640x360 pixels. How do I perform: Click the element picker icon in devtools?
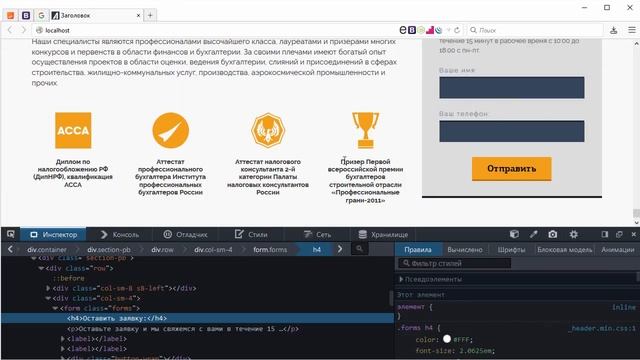11,234
